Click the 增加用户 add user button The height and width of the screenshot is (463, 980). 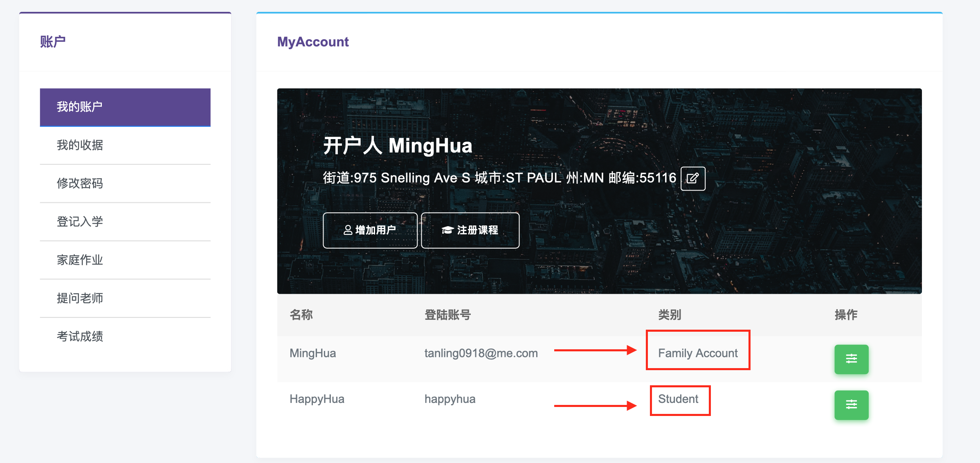[x=370, y=230]
